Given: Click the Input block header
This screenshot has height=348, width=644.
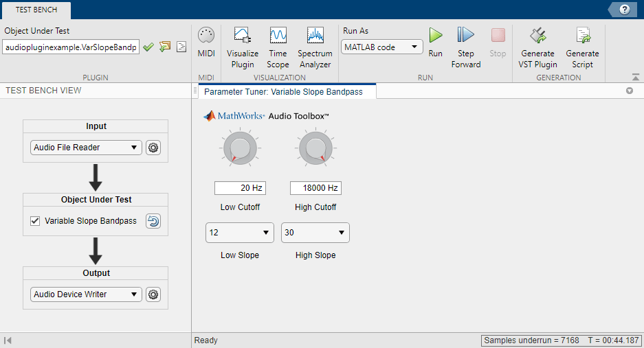Looking at the screenshot, I should pos(96,126).
